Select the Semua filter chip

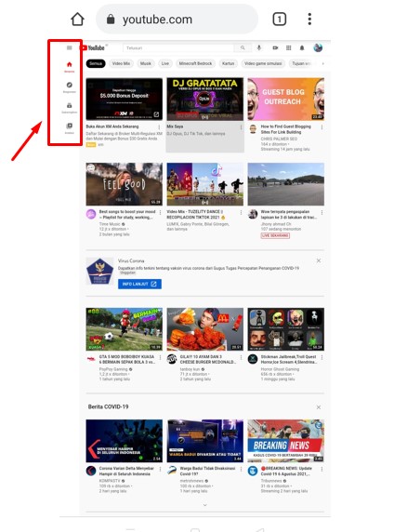point(96,63)
